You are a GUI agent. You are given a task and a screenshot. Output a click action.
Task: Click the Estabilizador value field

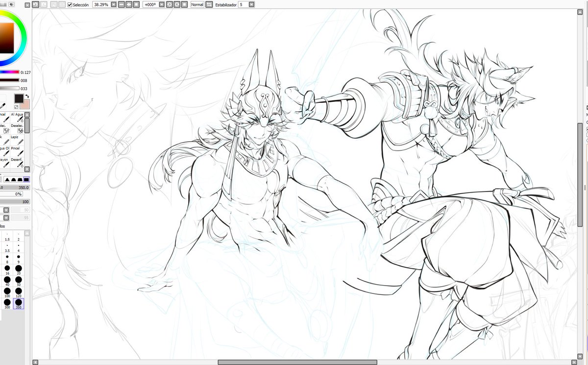(243, 4)
